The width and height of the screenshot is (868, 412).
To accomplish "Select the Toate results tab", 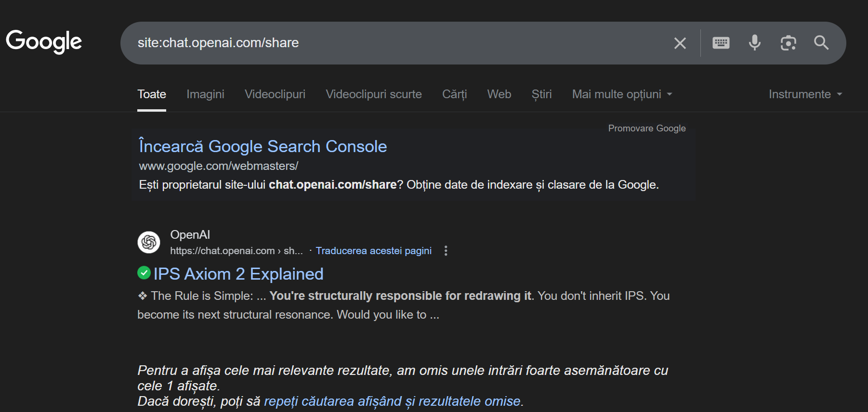I will 152,94.
